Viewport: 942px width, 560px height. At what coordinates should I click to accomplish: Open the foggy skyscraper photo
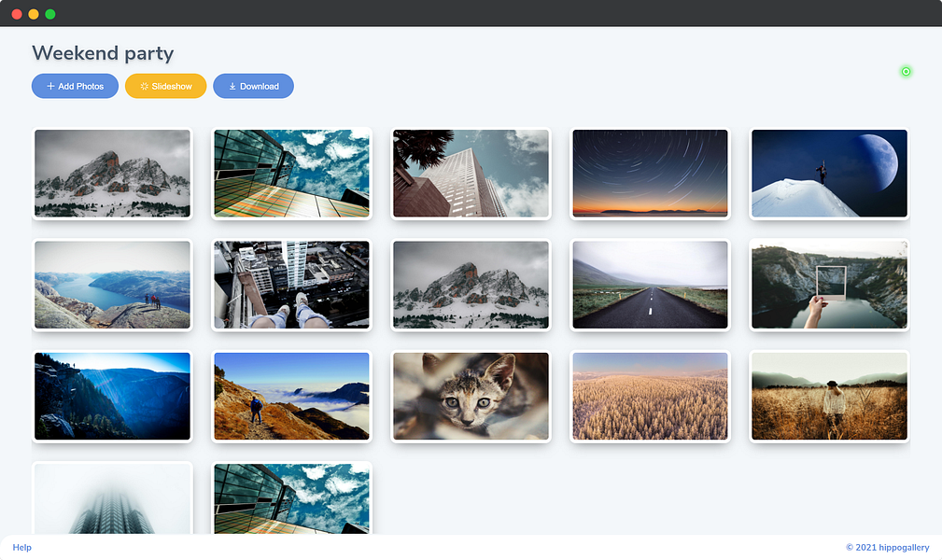[112, 498]
